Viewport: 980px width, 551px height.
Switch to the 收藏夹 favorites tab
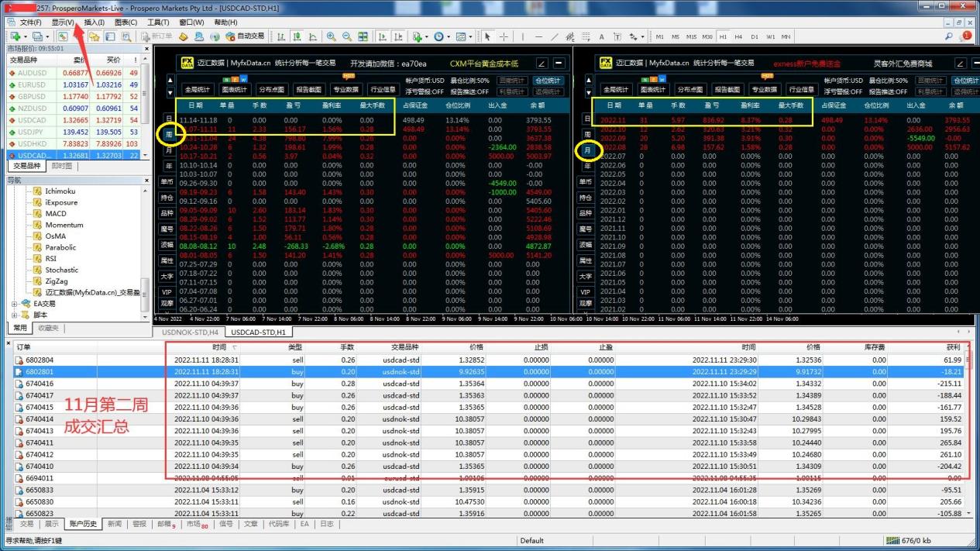48,328
